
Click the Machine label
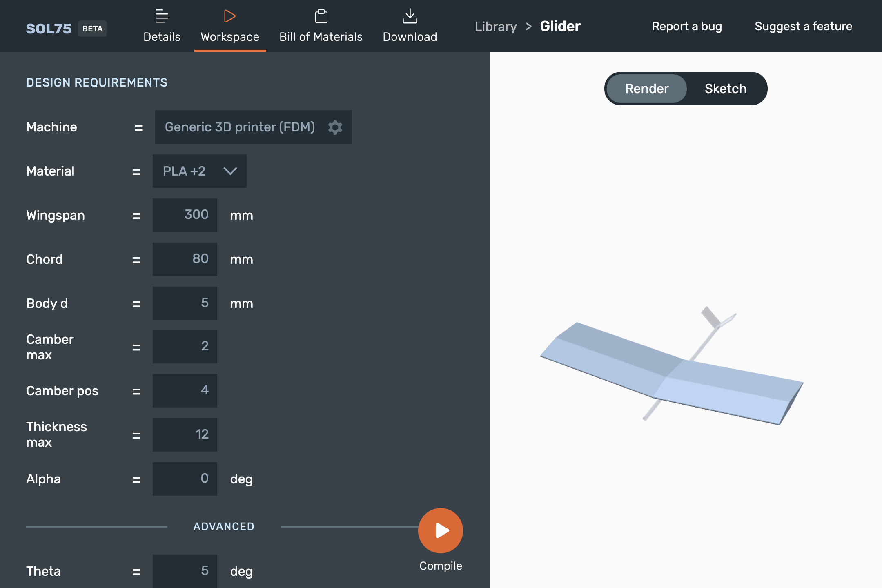coord(51,127)
